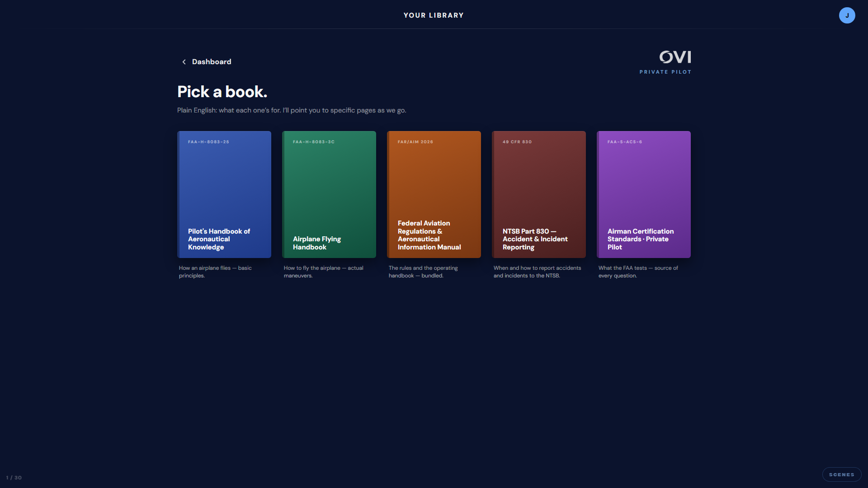Click the code label 'FAA-H-8083-3C'
This screenshot has height=488, width=868.
pos(314,142)
